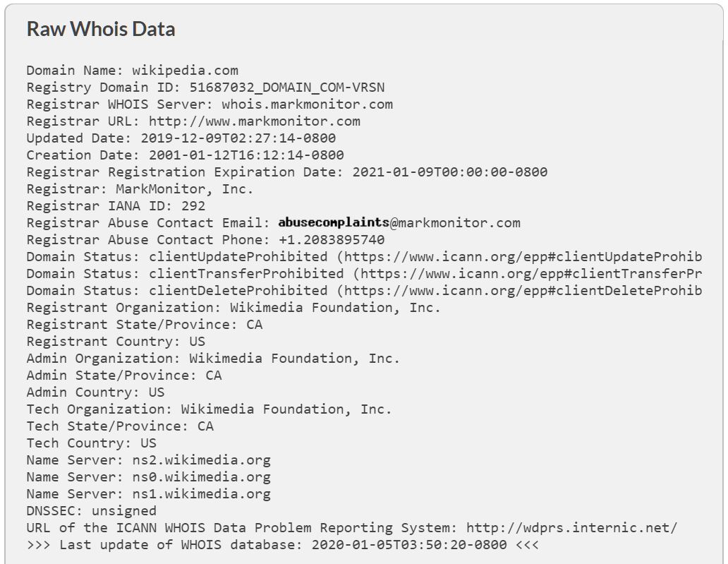Click the Updated Date line

click(181, 138)
